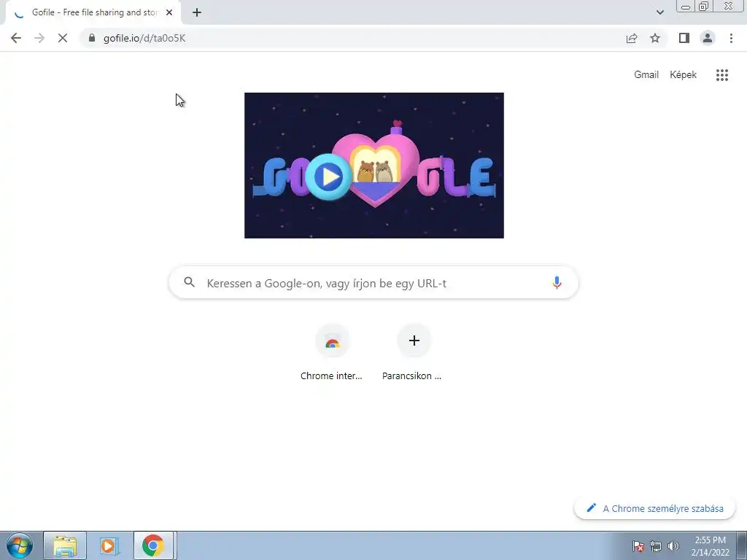Image resolution: width=747 pixels, height=560 pixels.
Task: Open a new tab with plus button
Action: click(197, 12)
